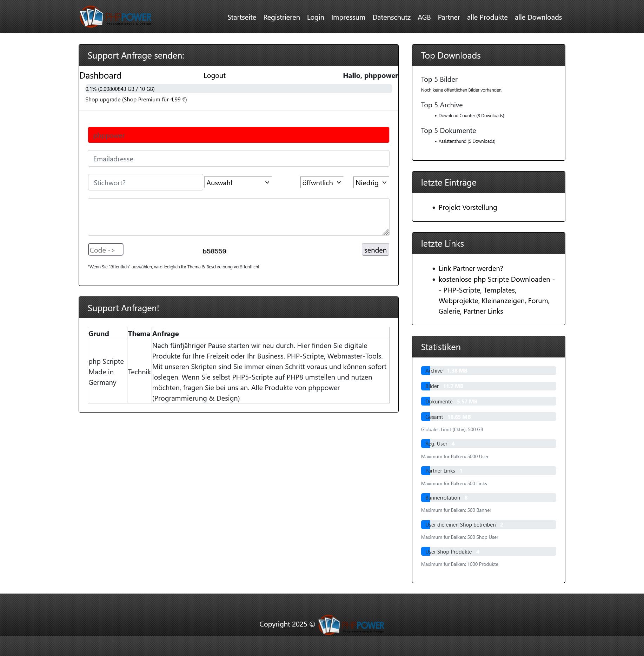This screenshot has width=644, height=656.
Task: Click the Logout link
Action: click(214, 75)
